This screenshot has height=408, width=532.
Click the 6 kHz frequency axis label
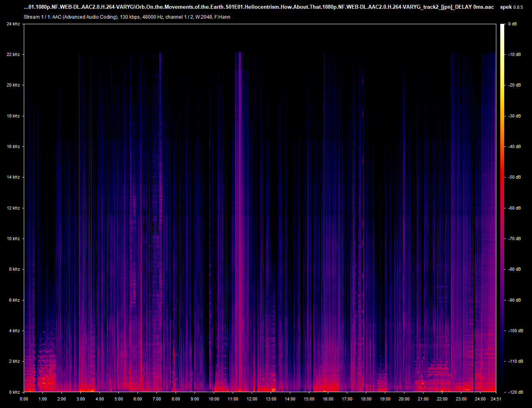(14, 300)
